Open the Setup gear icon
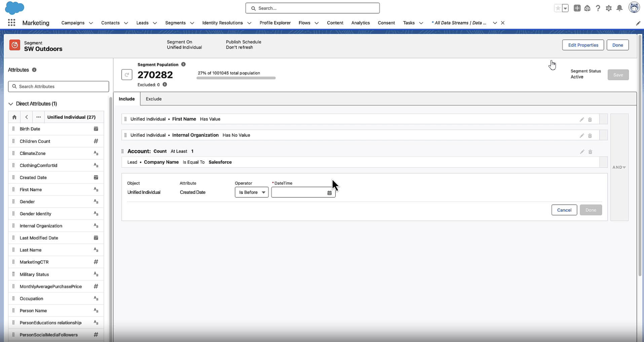 point(609,8)
